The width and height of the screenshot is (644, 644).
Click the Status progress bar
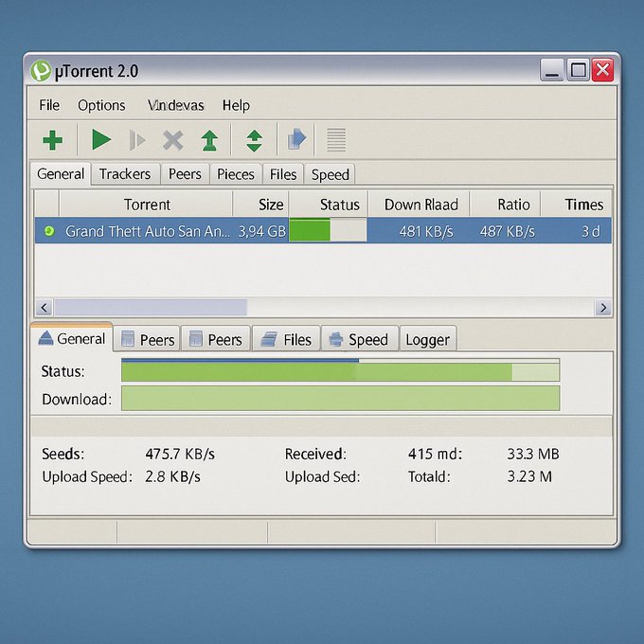pyautogui.click(x=341, y=369)
